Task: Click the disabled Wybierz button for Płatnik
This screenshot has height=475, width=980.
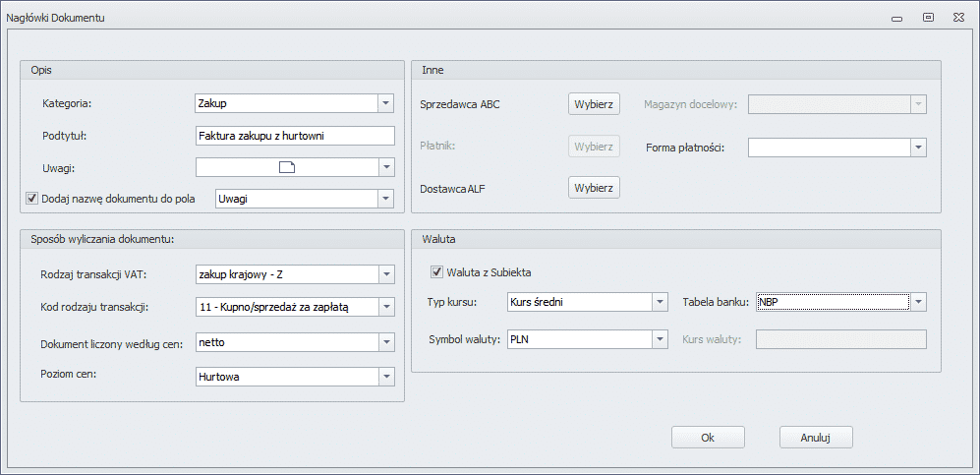Action: [x=594, y=147]
